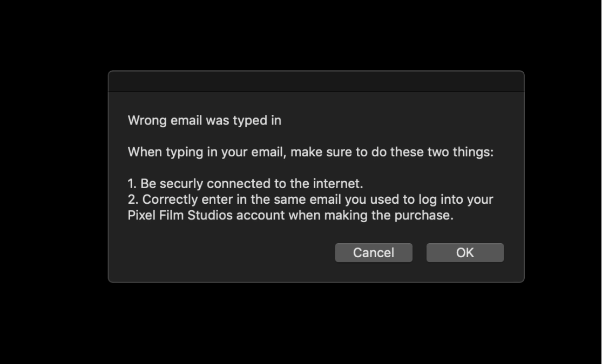602x364 pixels.
Task: Click the number "2." list marker
Action: pyautogui.click(x=133, y=200)
